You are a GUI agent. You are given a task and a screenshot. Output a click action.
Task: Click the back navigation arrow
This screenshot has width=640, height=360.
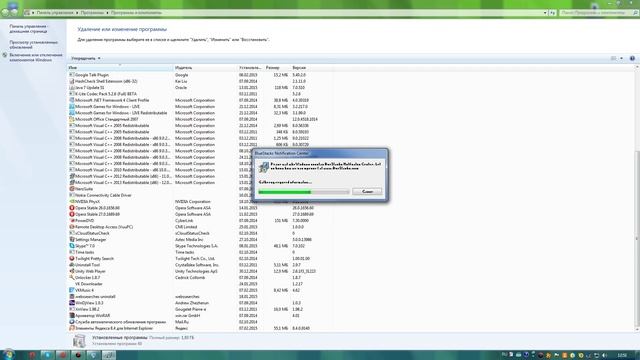(5, 12)
